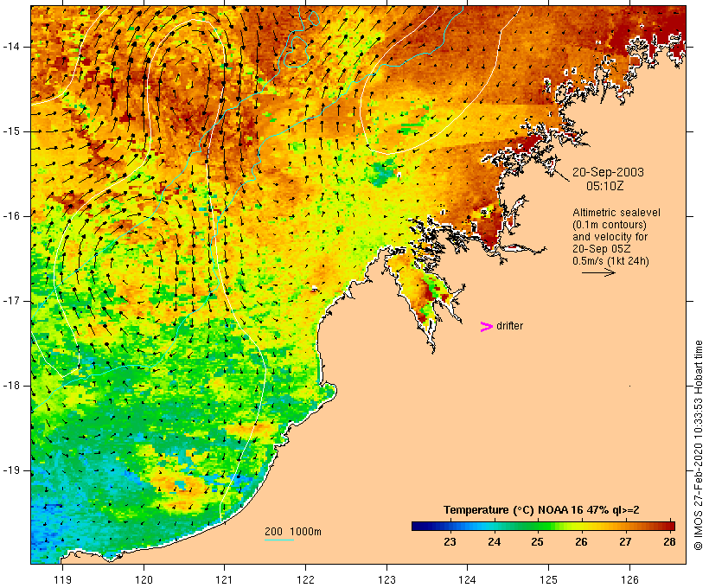This screenshot has width=709, height=588.
Task: Click the magenta drifter marker symbol
Action: point(486,327)
